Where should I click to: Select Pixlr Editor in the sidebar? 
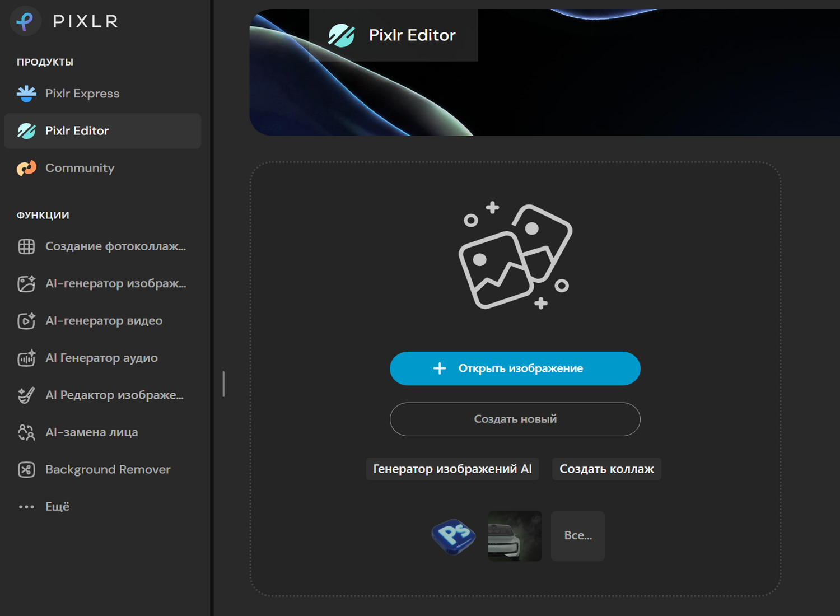point(102,131)
